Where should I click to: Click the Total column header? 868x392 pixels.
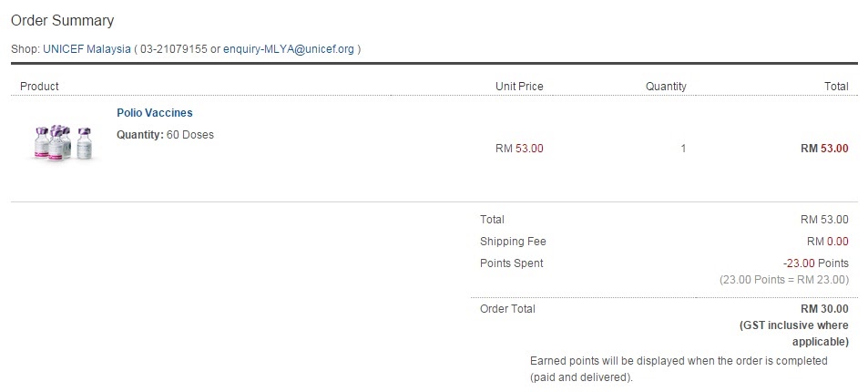835,87
